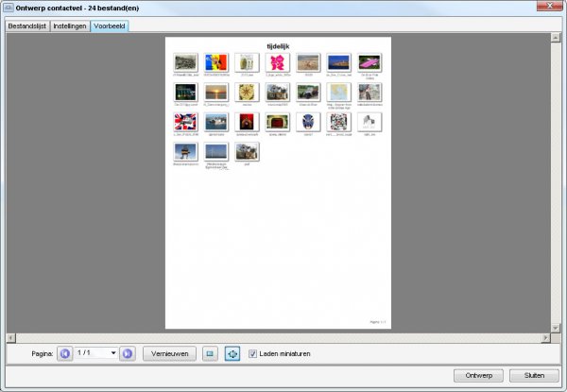This screenshot has height=392, width=567.
Task: Open the page number dropdown
Action: 113,353
